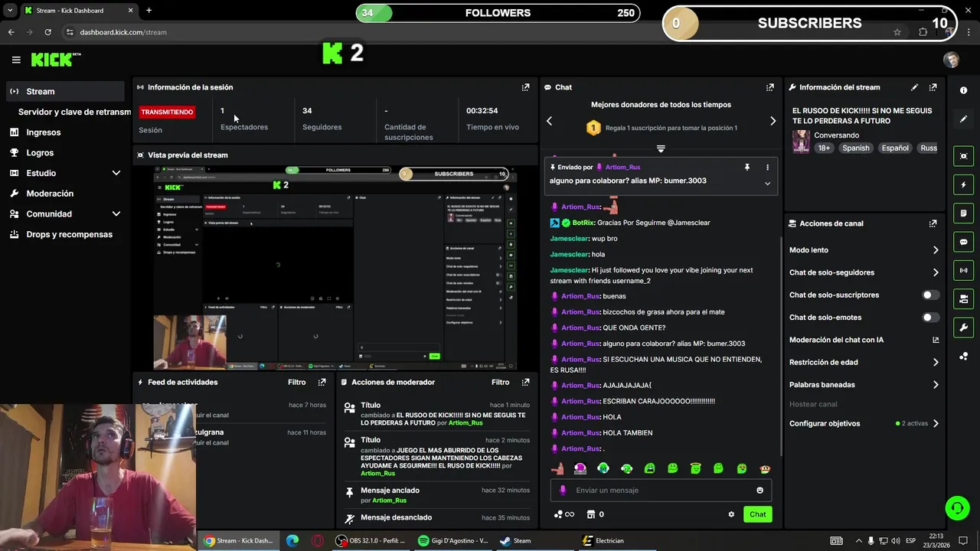Screen dimensions: 980x551
Task: Click the channel points icon below chat input
Action: point(563,514)
